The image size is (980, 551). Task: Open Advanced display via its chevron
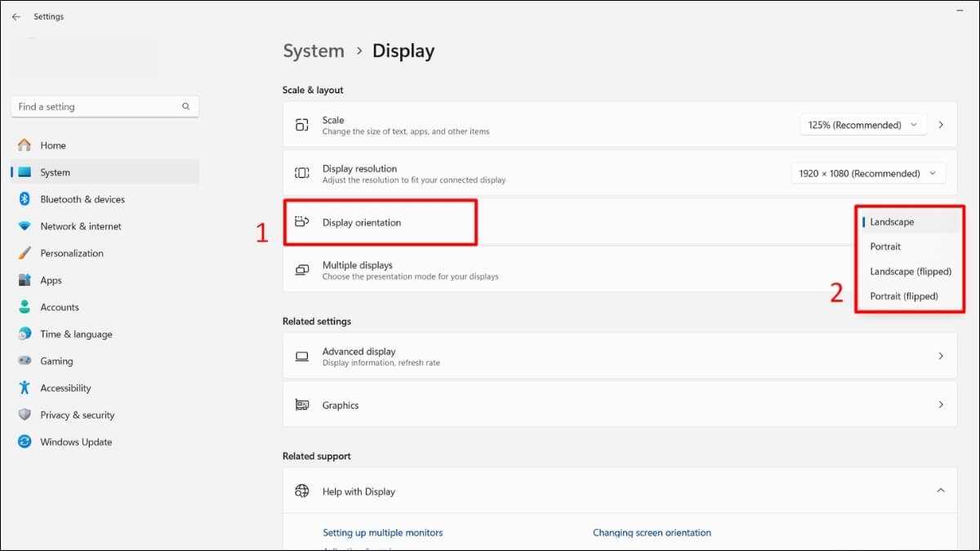[941, 357]
